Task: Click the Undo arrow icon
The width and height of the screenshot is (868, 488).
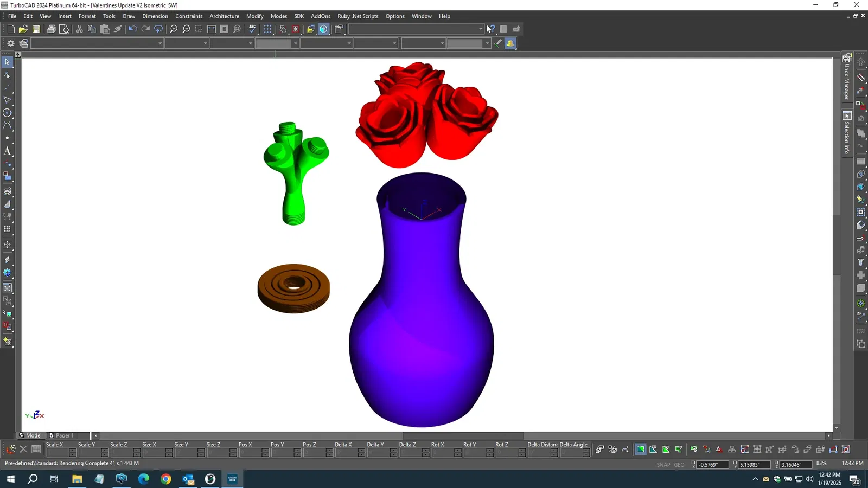Action: coord(132,29)
